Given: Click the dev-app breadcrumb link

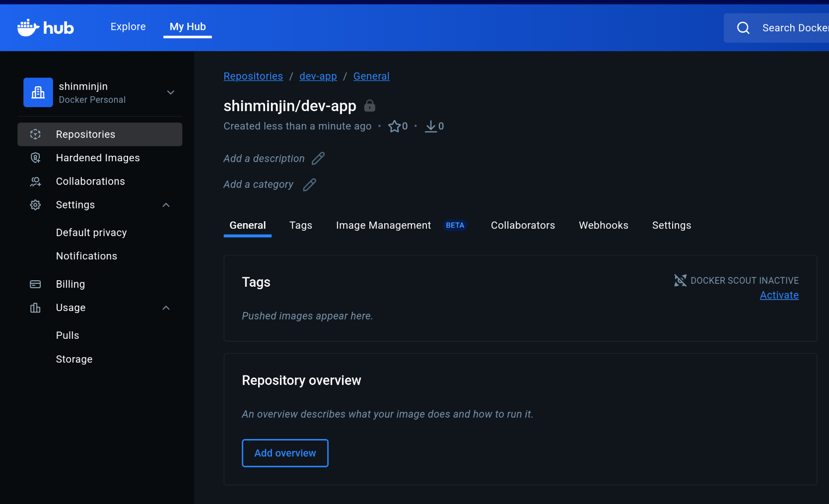Looking at the screenshot, I should [x=318, y=76].
